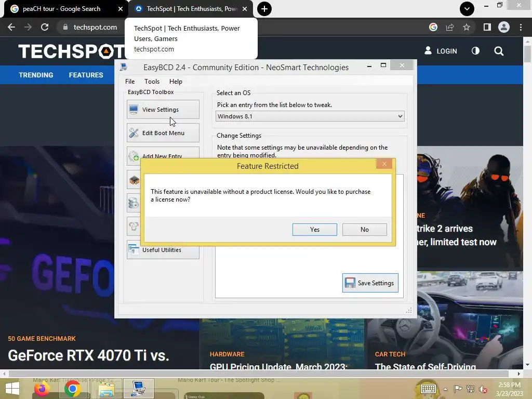Viewport: 532px width, 399px height.
Task: Click Save Settings button
Action: coord(370,283)
